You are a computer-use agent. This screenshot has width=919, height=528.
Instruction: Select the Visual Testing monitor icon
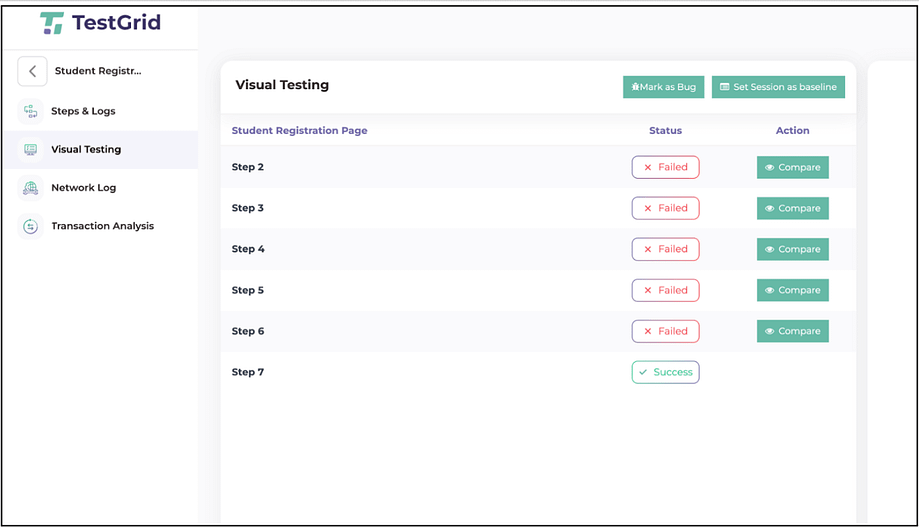tap(30, 149)
